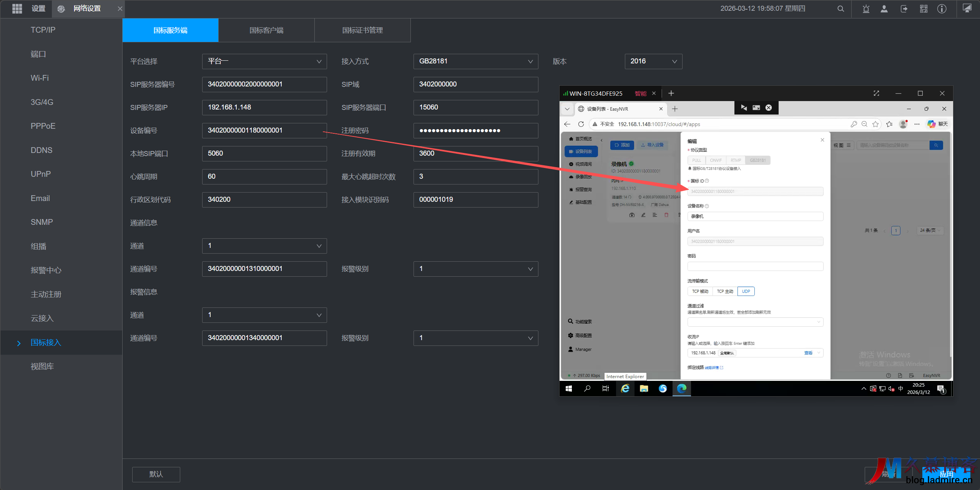This screenshot has height=490, width=980.
Task: Click the alarm siren icon in top bar
Action: [866, 9]
